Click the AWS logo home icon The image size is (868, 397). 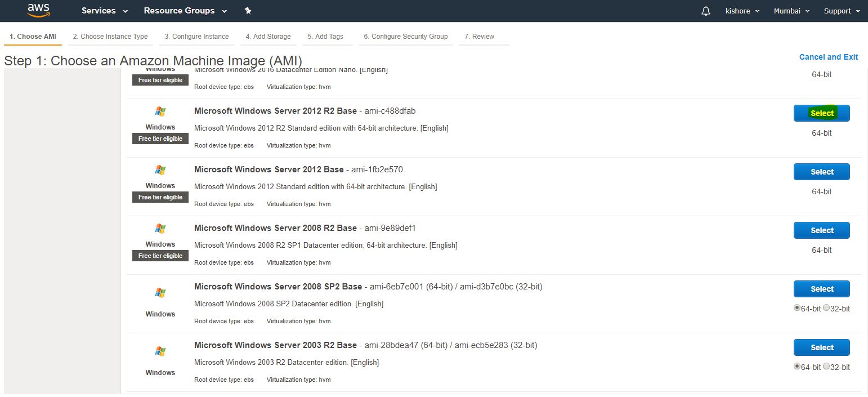pyautogui.click(x=38, y=10)
